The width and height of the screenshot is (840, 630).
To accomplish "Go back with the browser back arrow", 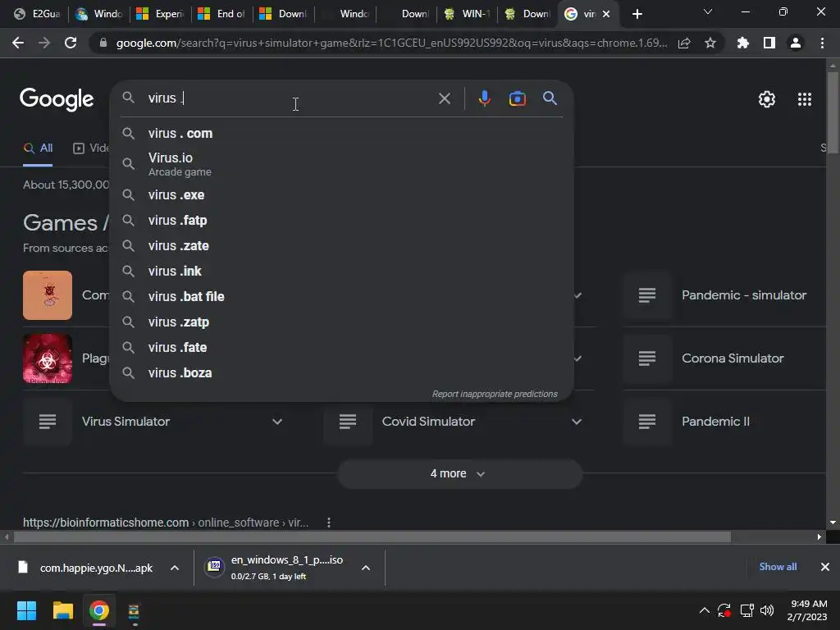I will click(18, 43).
